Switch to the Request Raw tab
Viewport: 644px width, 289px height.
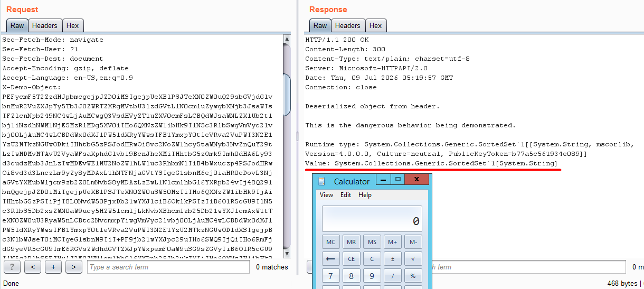(17, 25)
